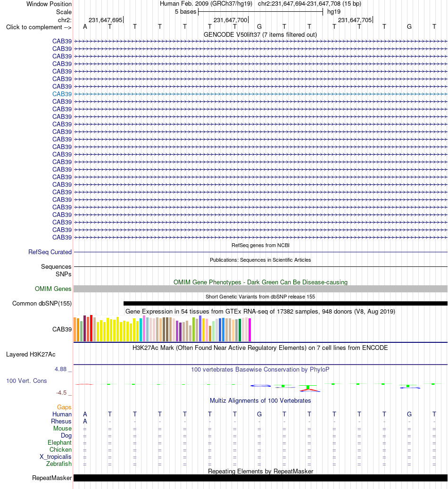Screen dimensions: 448x489
Task: Click 'Publications: Sequences in Scientific Articles' title
Action: click(x=260, y=260)
